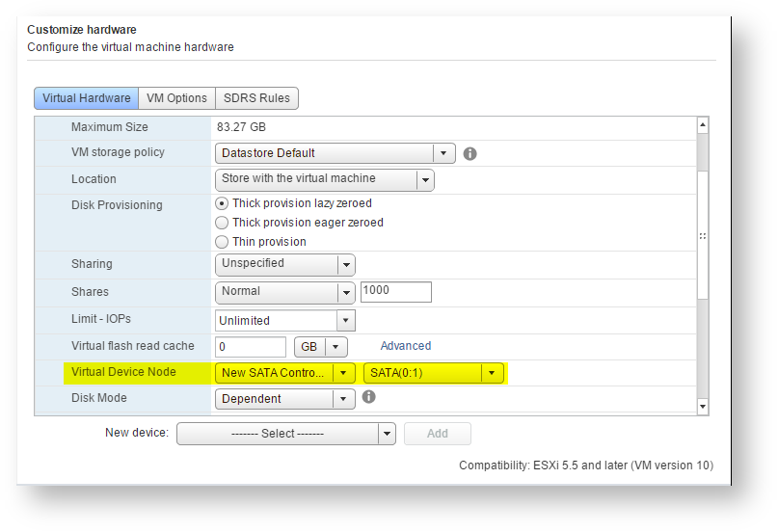
Task: Expand the Location dropdown
Action: pos(424,179)
